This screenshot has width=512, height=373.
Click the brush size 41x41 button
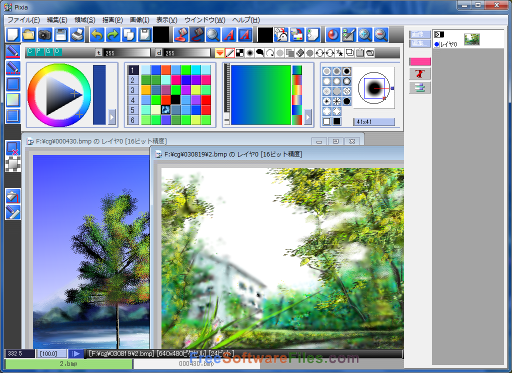374,122
